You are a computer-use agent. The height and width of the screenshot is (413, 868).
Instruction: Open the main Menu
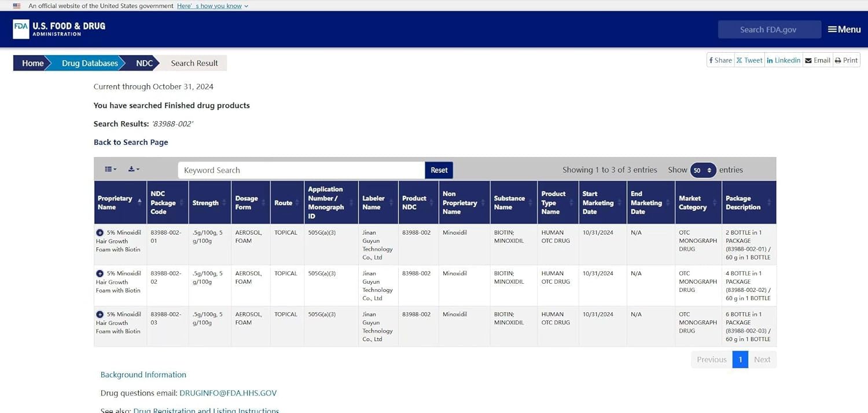point(844,30)
